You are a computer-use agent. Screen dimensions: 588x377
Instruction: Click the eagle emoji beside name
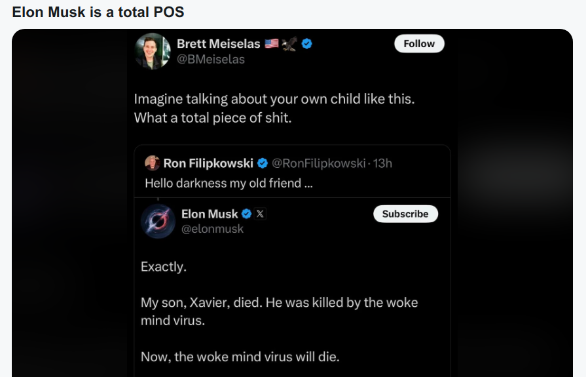tap(289, 43)
